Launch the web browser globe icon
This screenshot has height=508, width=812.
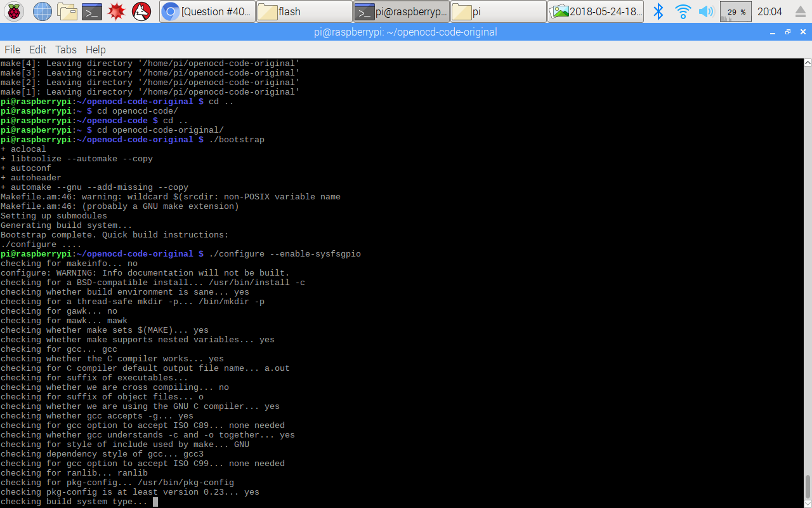point(42,11)
